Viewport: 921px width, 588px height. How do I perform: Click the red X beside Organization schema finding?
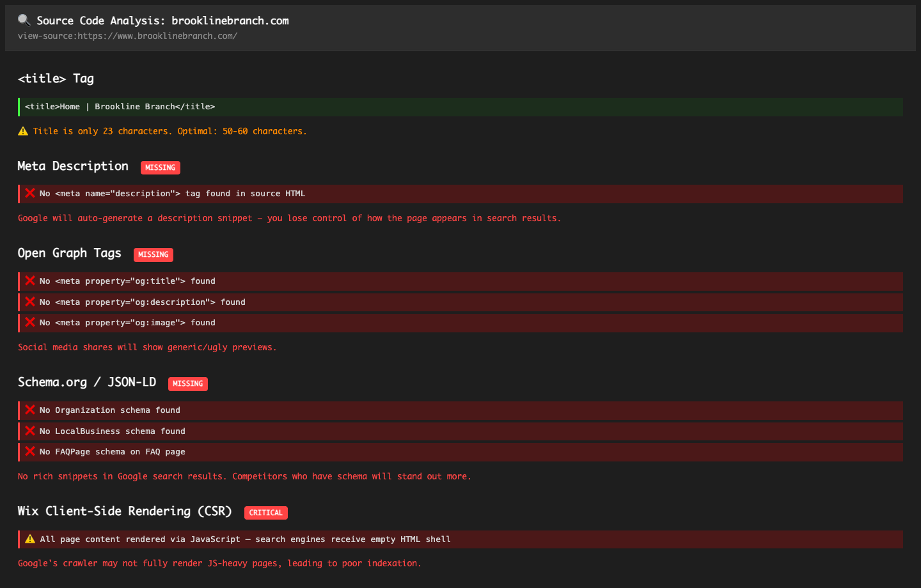(29, 410)
